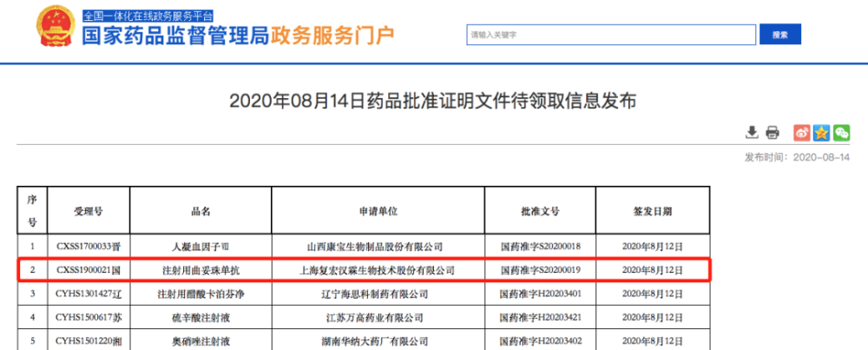Select cell CXSS1900021国

pyautogui.click(x=89, y=270)
